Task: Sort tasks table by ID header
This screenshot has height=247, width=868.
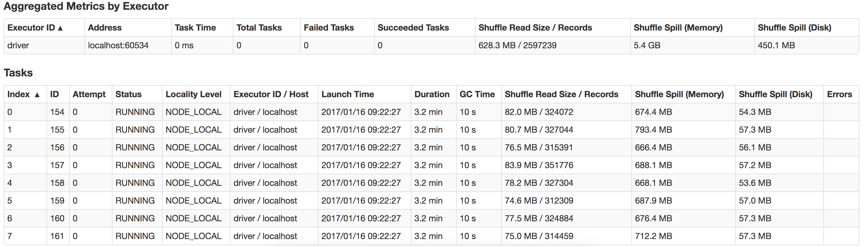Action: pos(54,94)
